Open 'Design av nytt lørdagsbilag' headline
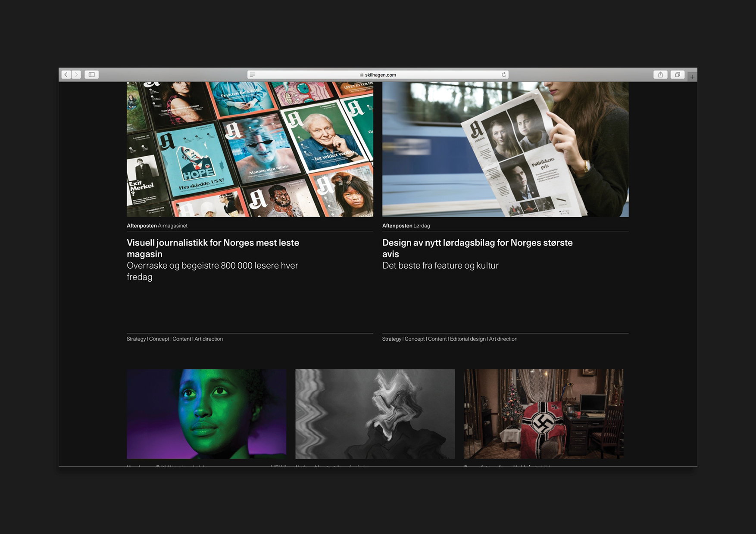The width and height of the screenshot is (756, 534). click(478, 248)
